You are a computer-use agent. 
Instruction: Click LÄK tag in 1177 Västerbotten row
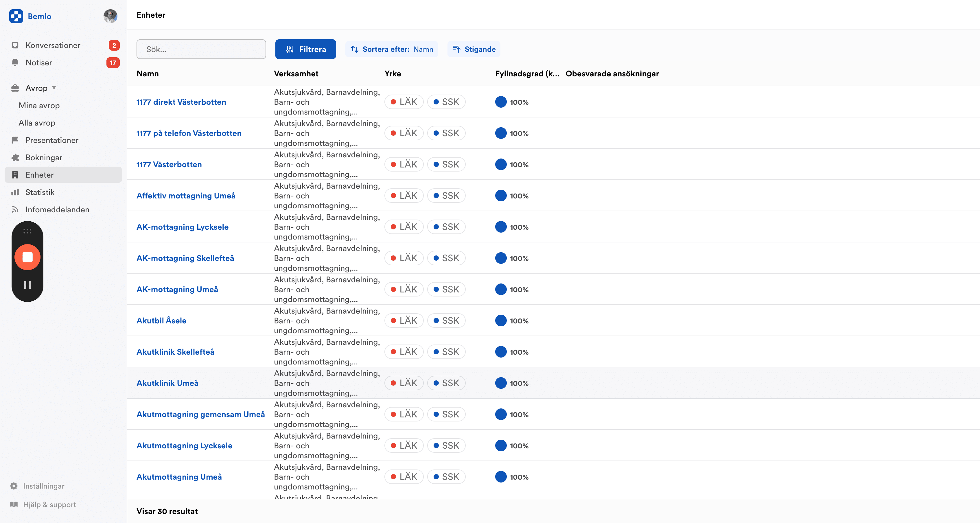tap(404, 164)
